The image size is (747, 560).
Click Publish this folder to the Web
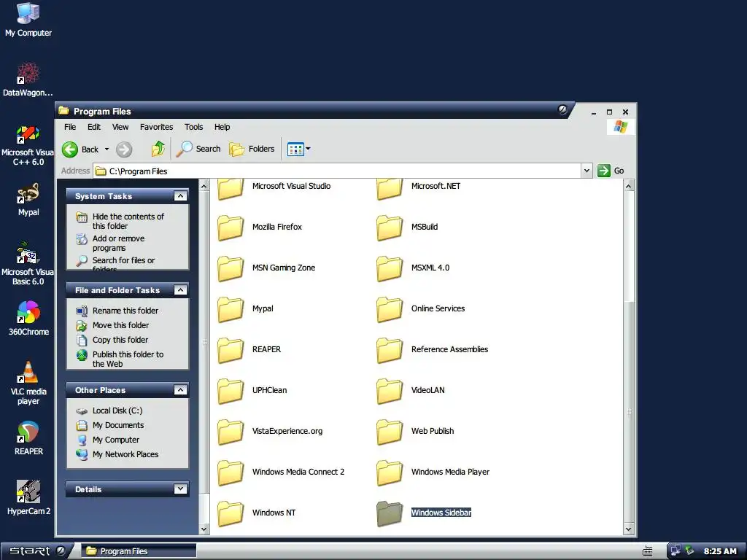(x=128, y=359)
